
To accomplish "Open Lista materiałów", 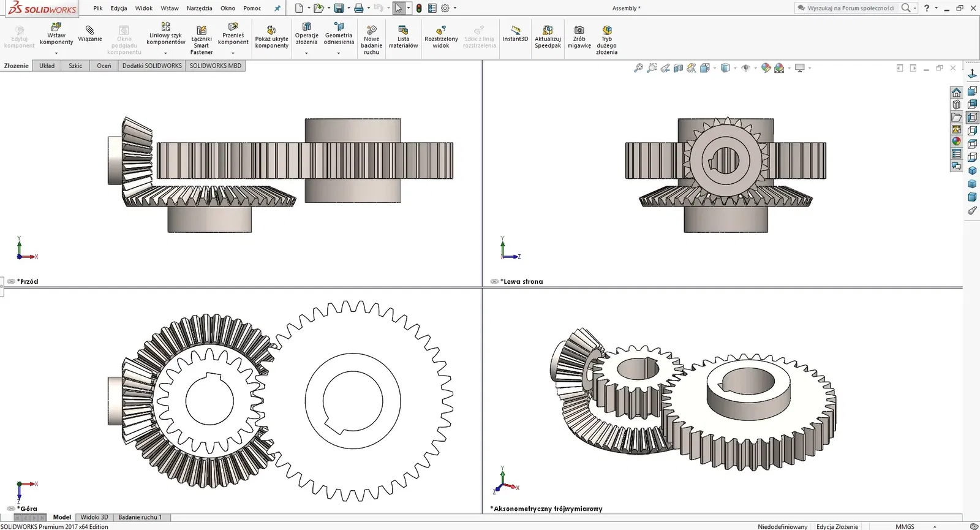I will coord(403,37).
